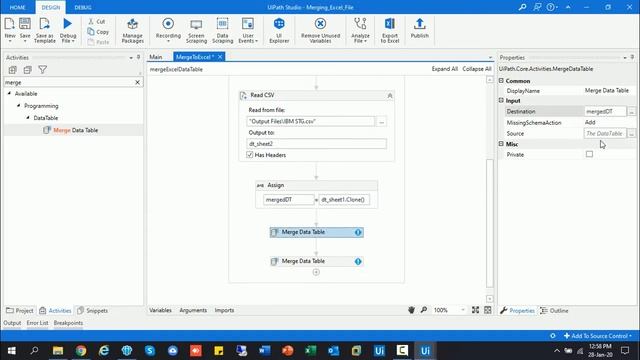
Task: Switch to HOME ribbon tab
Action: (18, 7)
